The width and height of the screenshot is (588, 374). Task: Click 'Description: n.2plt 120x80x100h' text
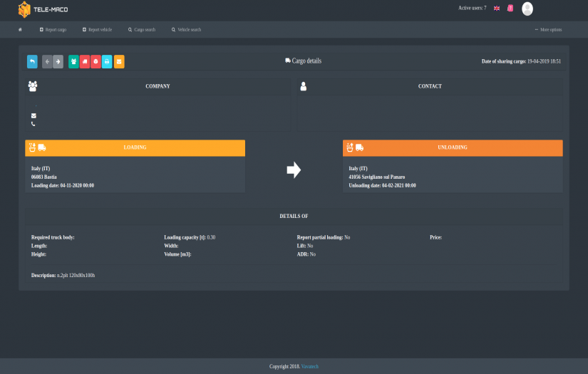click(63, 276)
